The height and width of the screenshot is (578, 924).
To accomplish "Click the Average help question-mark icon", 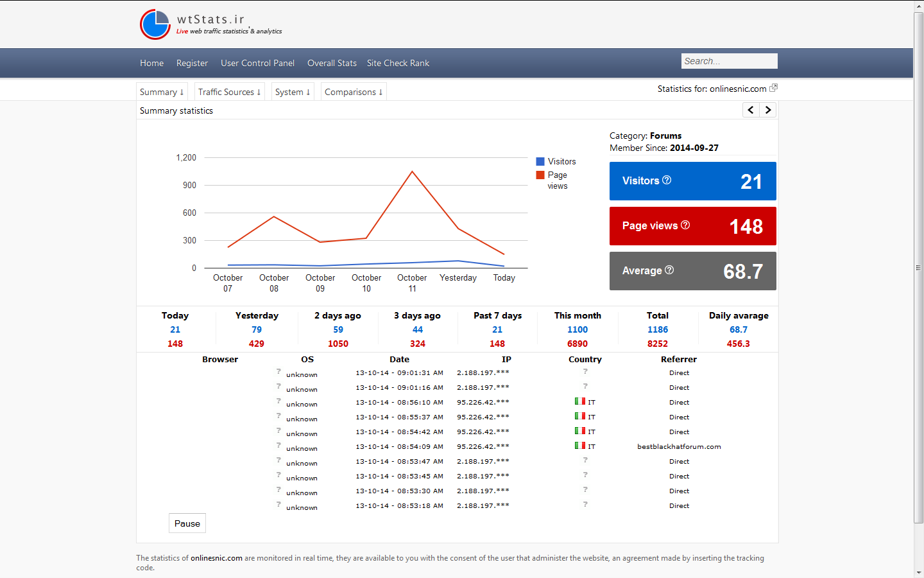I will (669, 270).
